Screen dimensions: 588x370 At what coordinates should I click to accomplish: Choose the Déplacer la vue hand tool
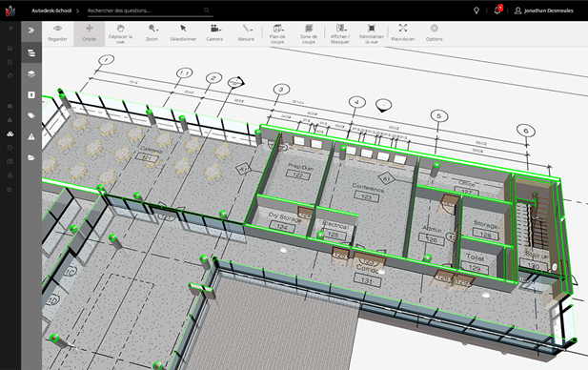(120, 33)
